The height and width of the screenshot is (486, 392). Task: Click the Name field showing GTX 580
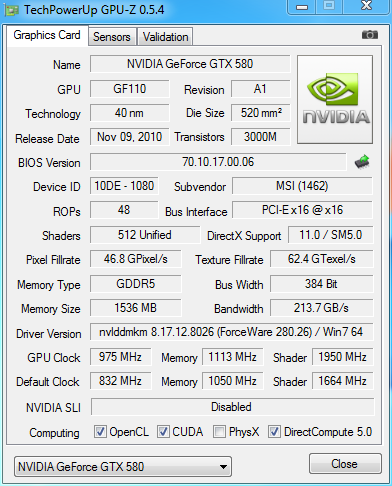pos(190,64)
